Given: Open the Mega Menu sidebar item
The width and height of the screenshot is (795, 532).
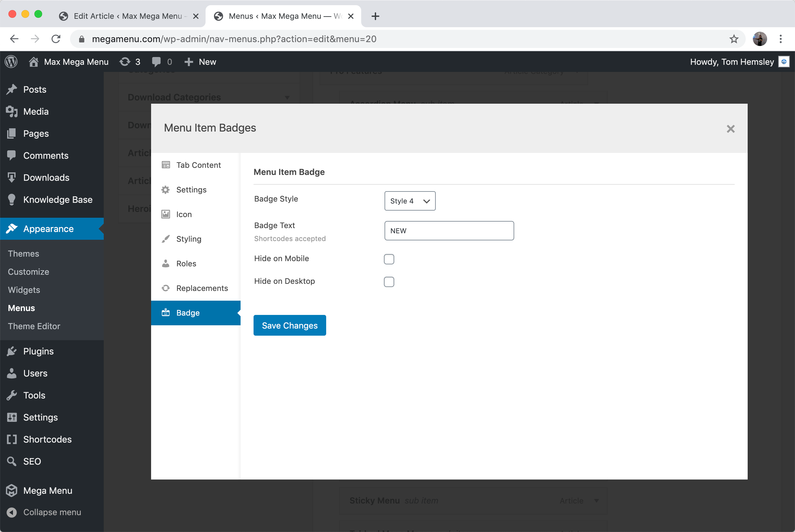Looking at the screenshot, I should (x=48, y=490).
